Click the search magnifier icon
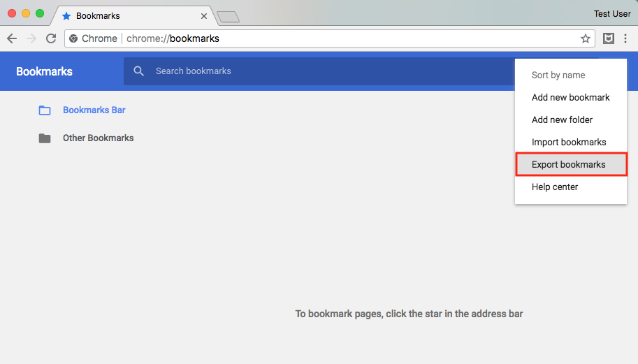This screenshot has width=638, height=364. click(x=139, y=71)
